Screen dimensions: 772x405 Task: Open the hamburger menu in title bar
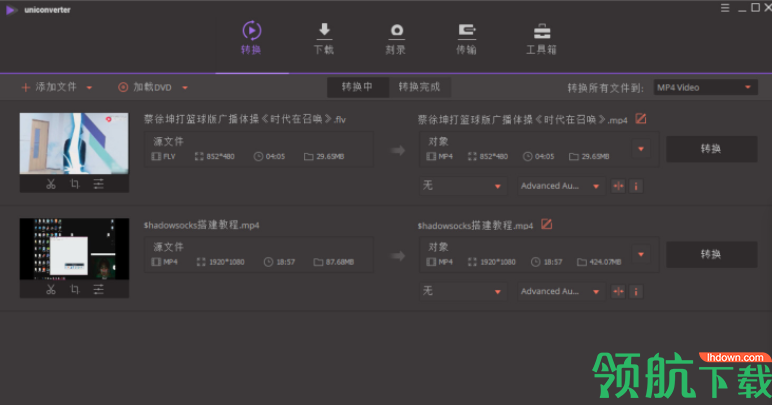tap(725, 8)
